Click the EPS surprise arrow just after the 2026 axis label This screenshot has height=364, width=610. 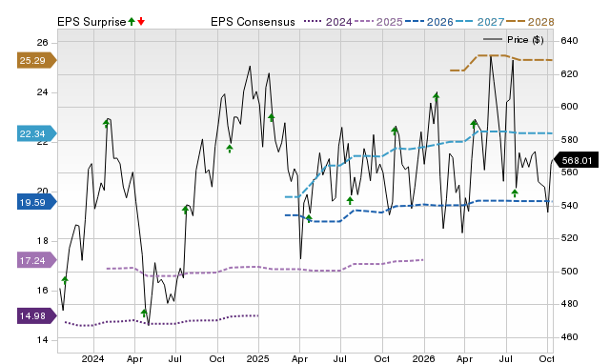coord(437,96)
